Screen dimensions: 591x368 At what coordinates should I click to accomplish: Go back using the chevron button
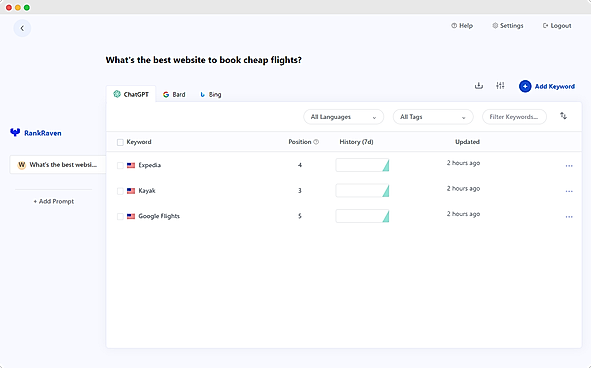[22, 28]
